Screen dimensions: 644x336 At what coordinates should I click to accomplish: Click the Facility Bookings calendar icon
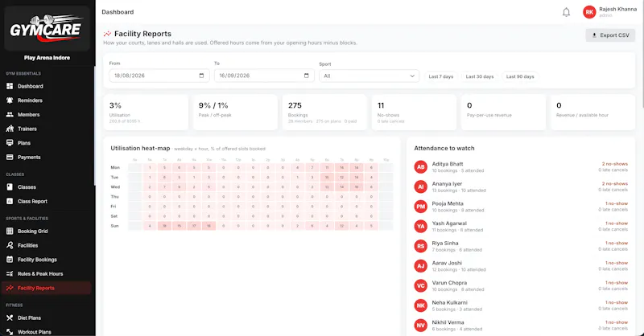pyautogui.click(x=10, y=260)
